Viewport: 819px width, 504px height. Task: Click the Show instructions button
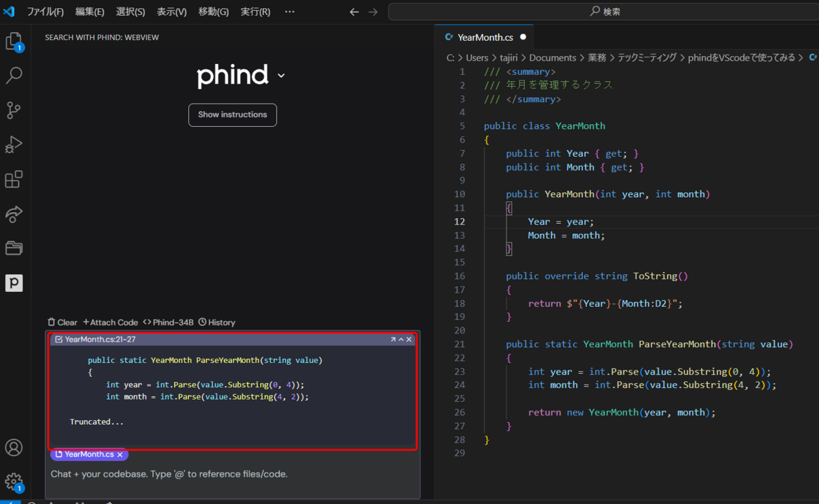click(x=233, y=115)
